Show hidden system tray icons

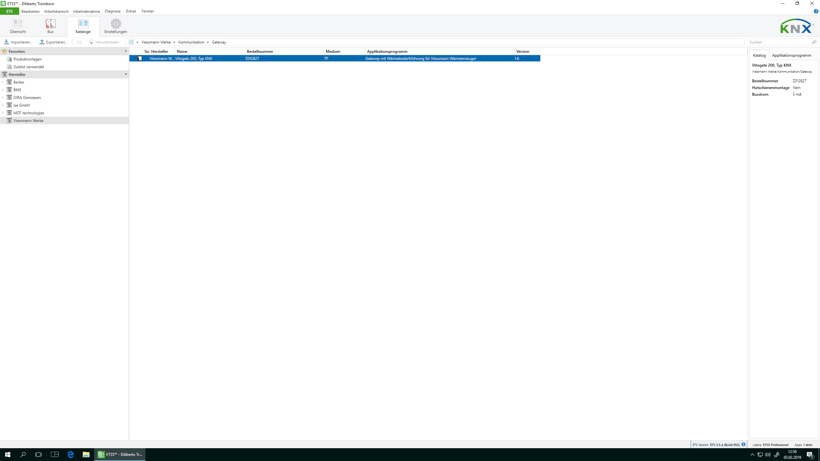[x=753, y=454]
